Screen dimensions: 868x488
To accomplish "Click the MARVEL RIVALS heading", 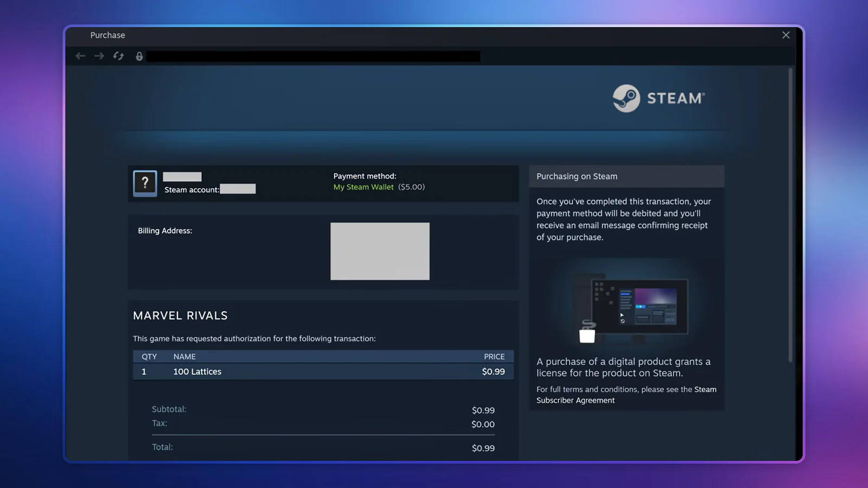I will click(x=180, y=316).
